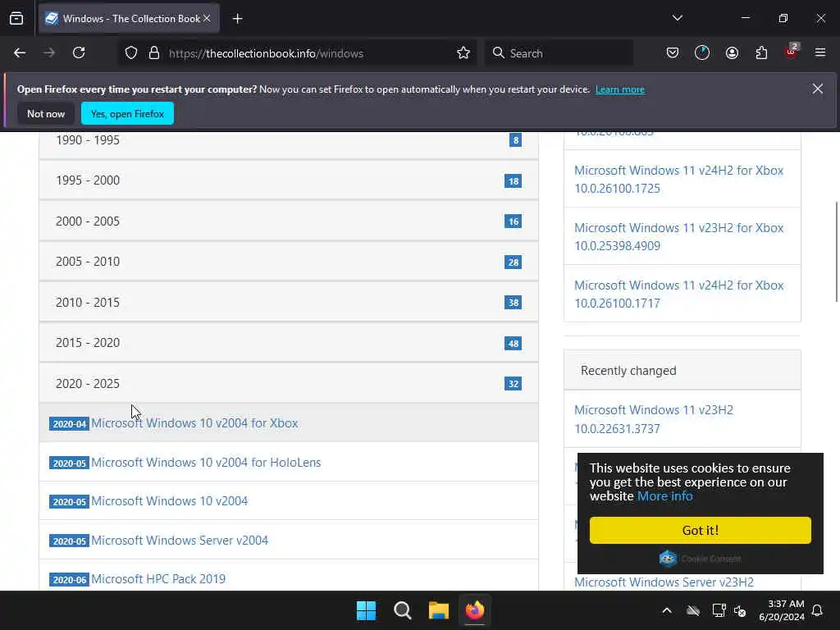Open Microsoft Windows 11 v23H2 10.0.22631.3737
840x630 pixels.
coord(654,419)
